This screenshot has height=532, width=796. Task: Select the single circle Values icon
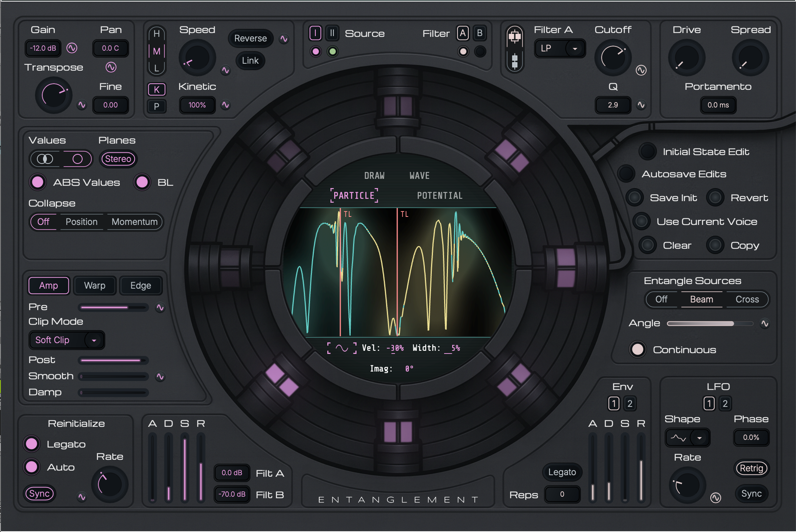77,159
